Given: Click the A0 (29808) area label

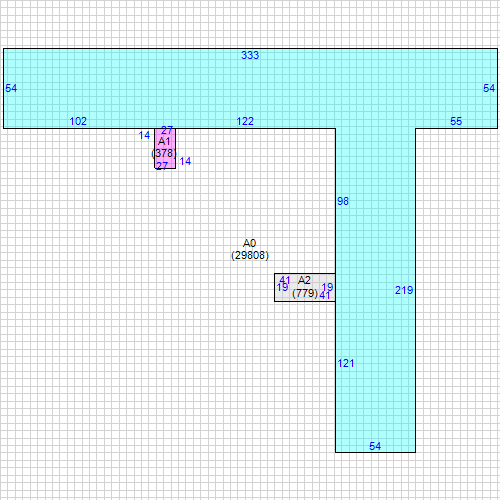Looking at the screenshot, I should 250,249.
